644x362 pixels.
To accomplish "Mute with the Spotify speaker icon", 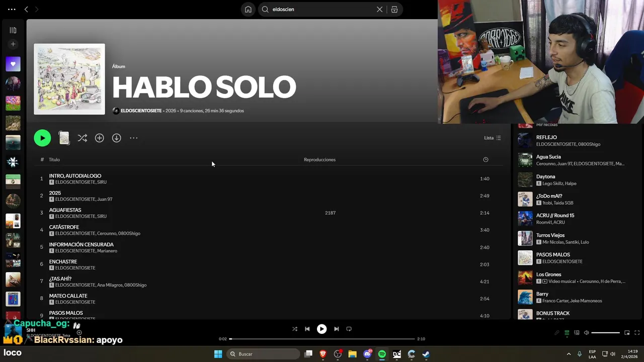I will pyautogui.click(x=586, y=333).
